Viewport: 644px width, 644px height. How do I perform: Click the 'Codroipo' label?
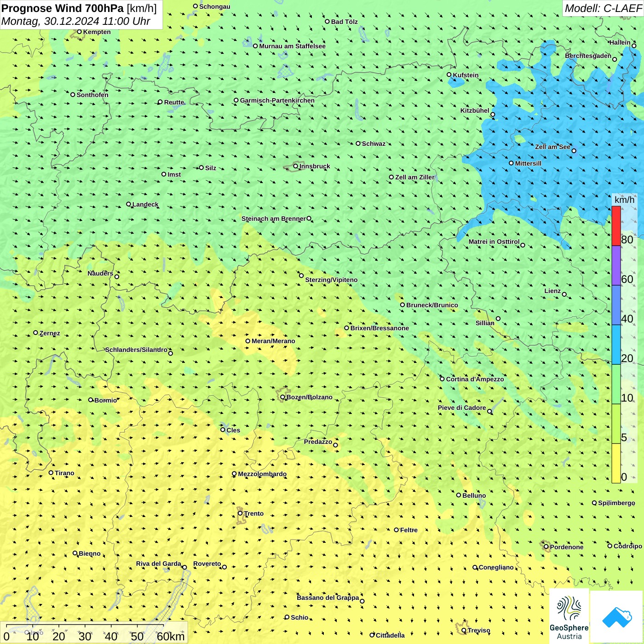pos(628,546)
